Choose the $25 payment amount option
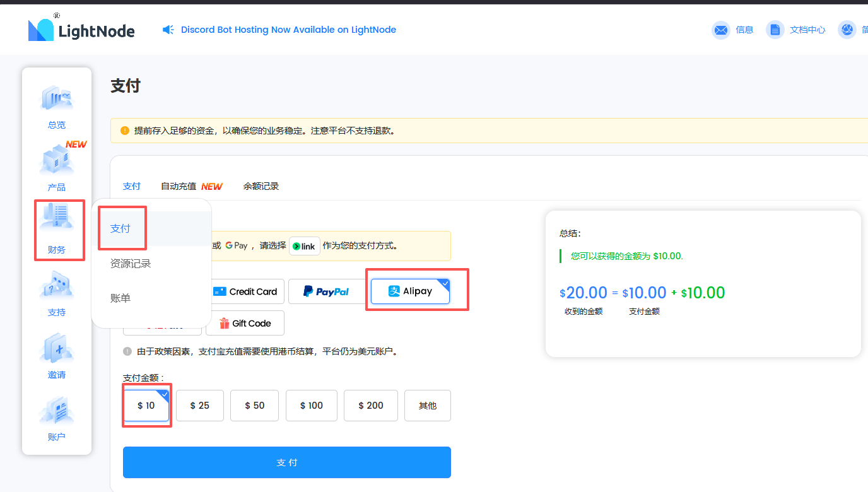Image resolution: width=868 pixels, height=492 pixels. (x=199, y=406)
